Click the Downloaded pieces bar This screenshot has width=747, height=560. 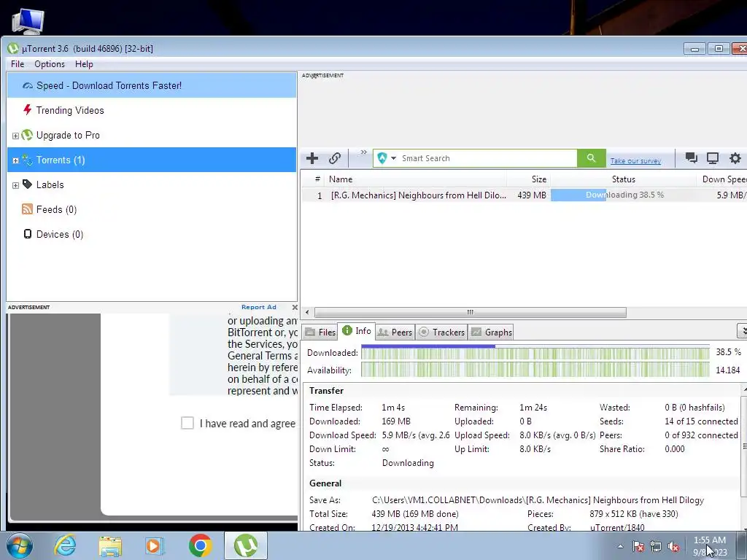click(535, 353)
